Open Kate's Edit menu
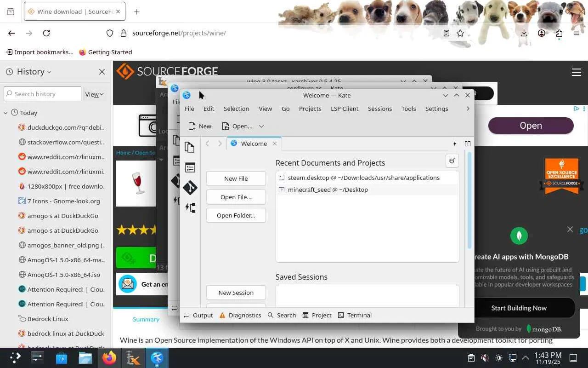Screen dimensions: 588x368 [x=209, y=109]
